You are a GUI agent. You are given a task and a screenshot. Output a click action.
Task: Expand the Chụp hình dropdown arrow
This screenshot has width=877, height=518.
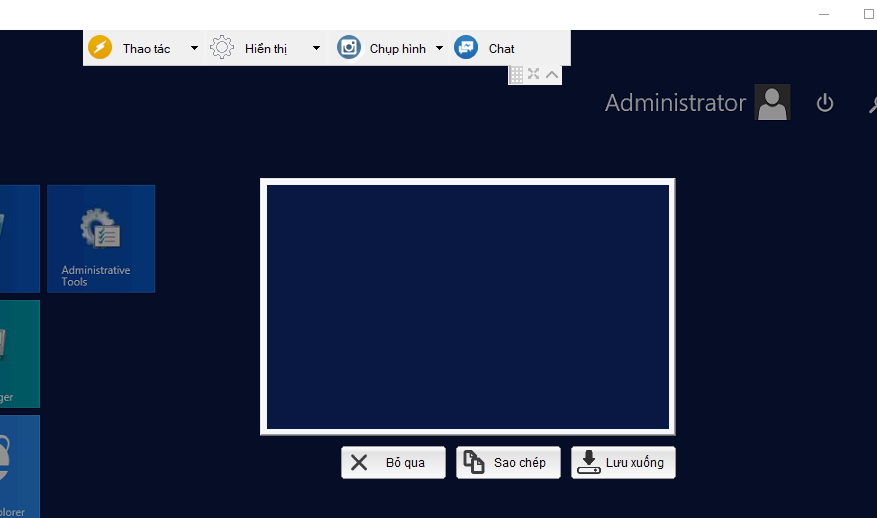point(440,48)
